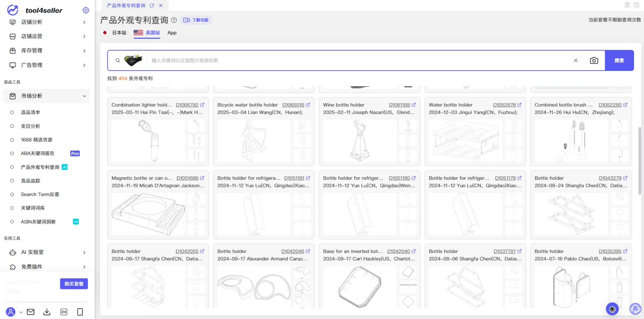Expand the 店铺分析 menu
644x319 pixels.
(x=47, y=22)
